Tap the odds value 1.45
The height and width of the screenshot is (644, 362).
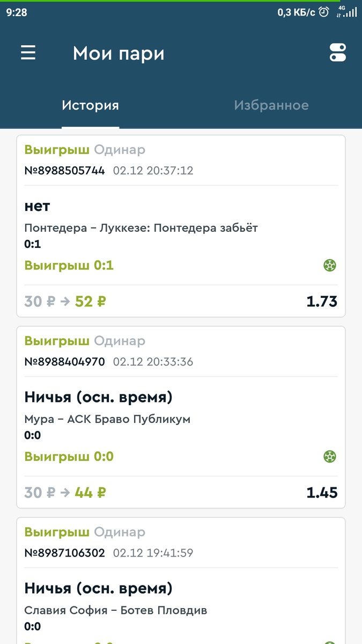coord(322,492)
